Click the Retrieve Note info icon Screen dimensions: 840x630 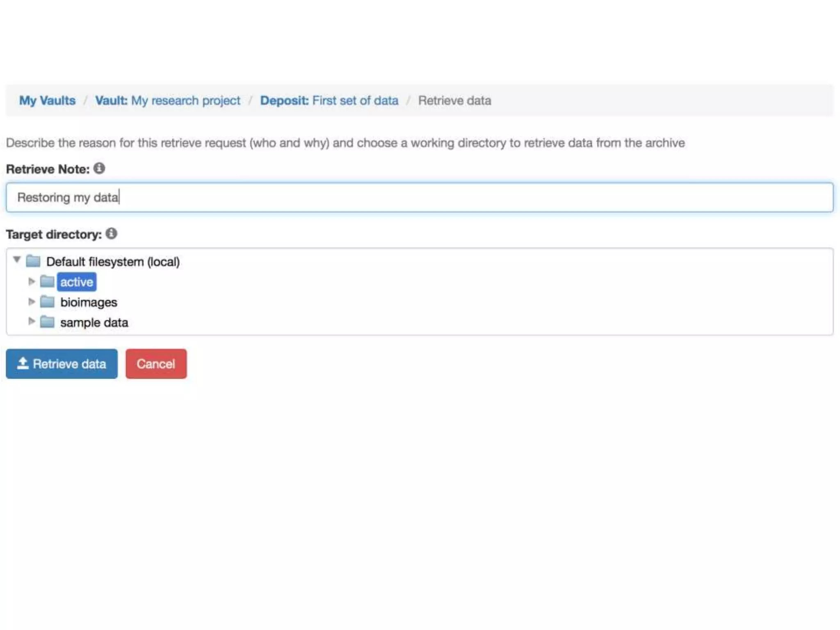(99, 168)
